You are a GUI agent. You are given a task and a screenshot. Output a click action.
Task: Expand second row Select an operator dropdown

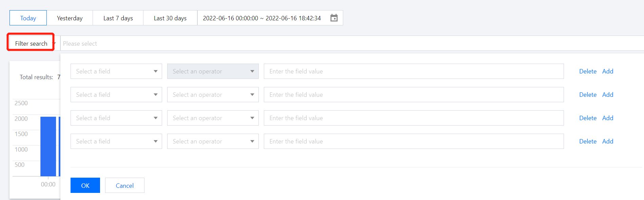213,95
